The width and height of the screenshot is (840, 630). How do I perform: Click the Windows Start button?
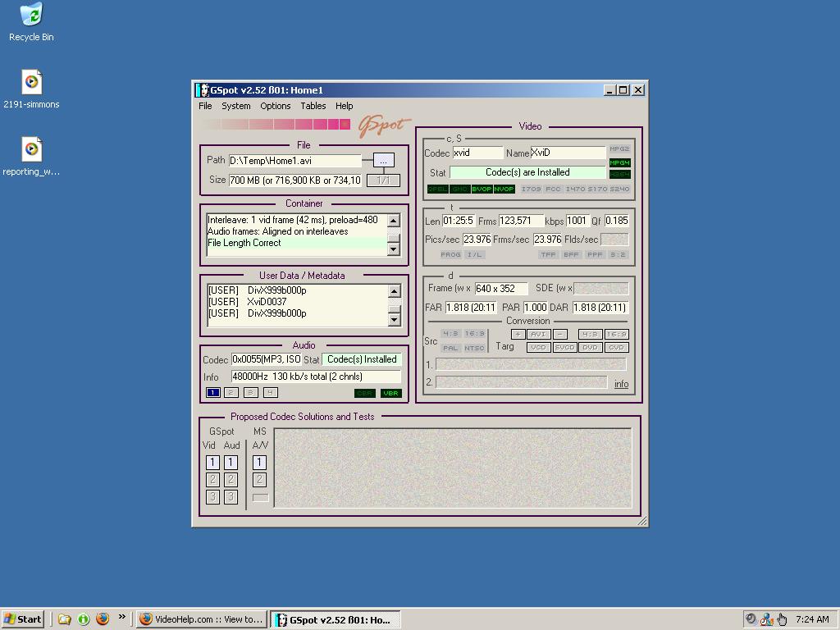[x=22, y=619]
